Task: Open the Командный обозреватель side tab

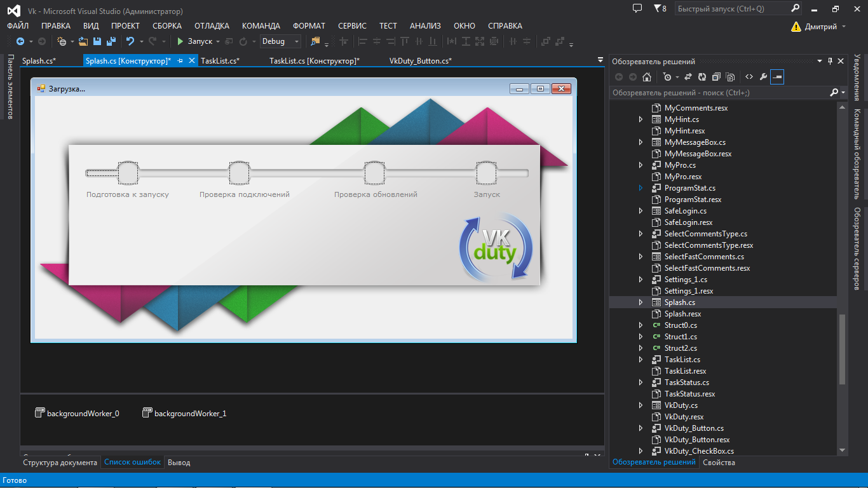Action: pyautogui.click(x=857, y=154)
